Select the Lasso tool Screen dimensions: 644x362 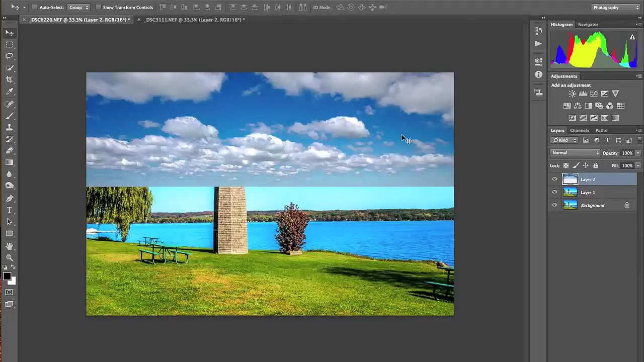(x=10, y=56)
